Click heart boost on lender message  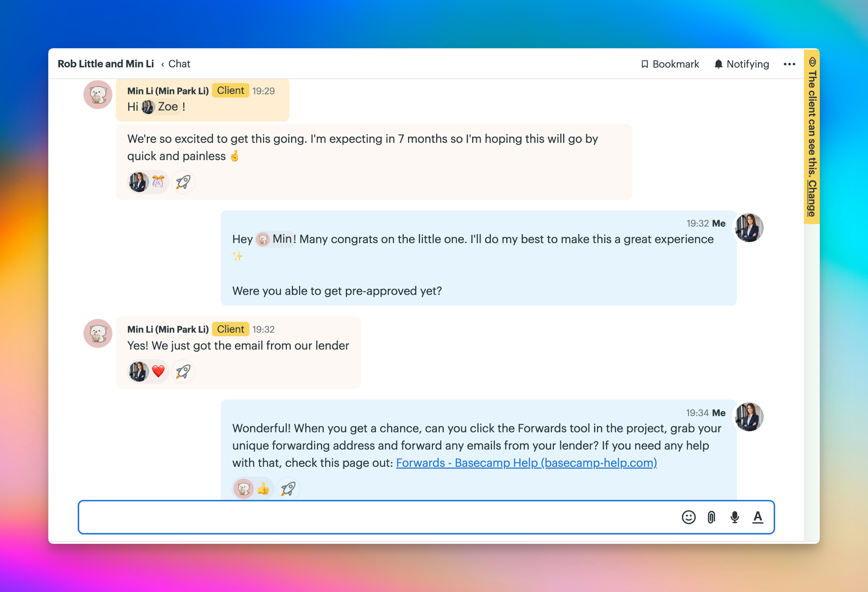[158, 372]
